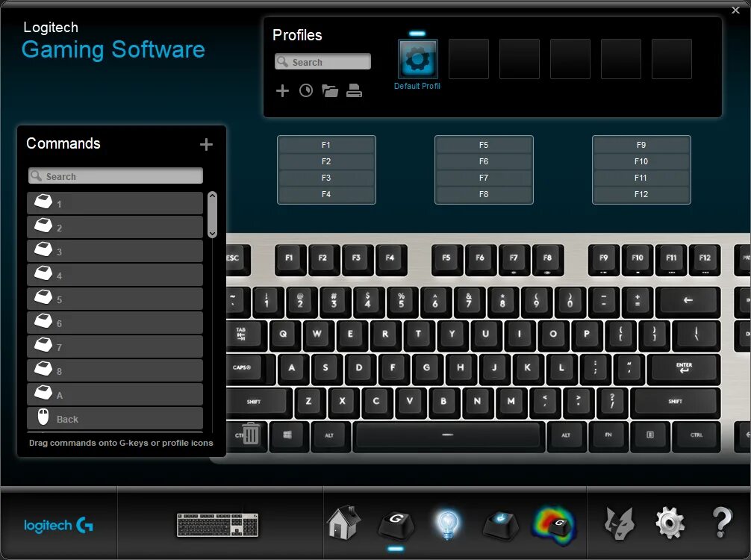Click the Logitech G logo
Image resolution: width=751 pixels, height=560 pixels.
(x=58, y=526)
